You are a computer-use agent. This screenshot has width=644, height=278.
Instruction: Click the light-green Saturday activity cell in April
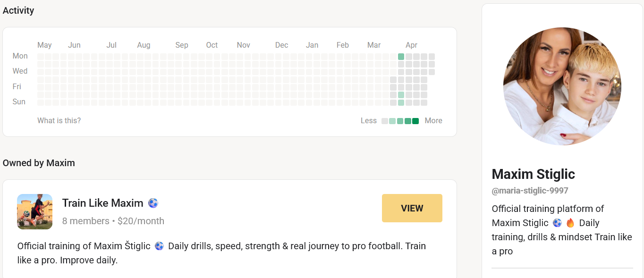[x=401, y=95]
